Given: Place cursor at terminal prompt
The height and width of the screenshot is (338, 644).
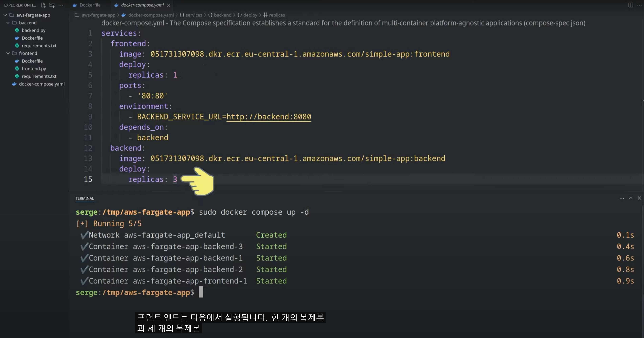Looking at the screenshot, I should (x=201, y=292).
